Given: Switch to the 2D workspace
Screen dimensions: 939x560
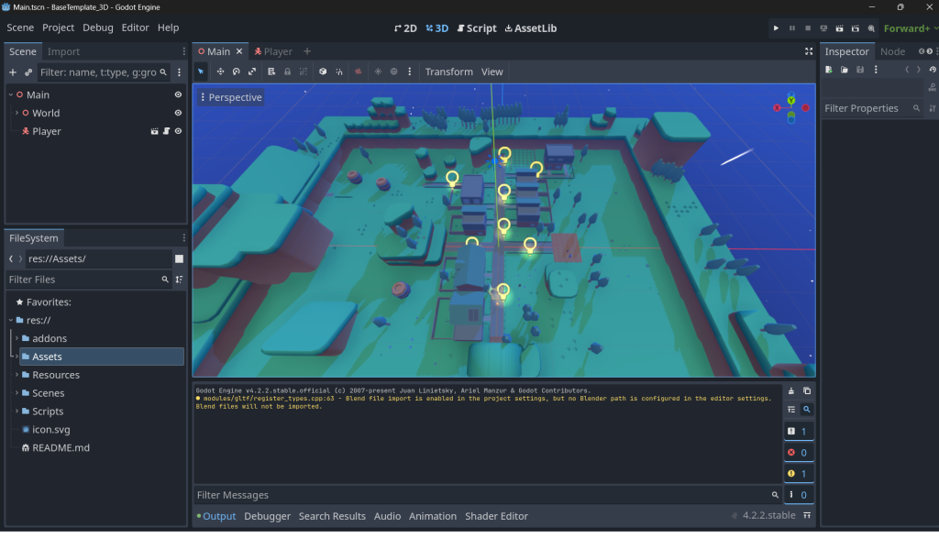Looking at the screenshot, I should click(x=404, y=27).
